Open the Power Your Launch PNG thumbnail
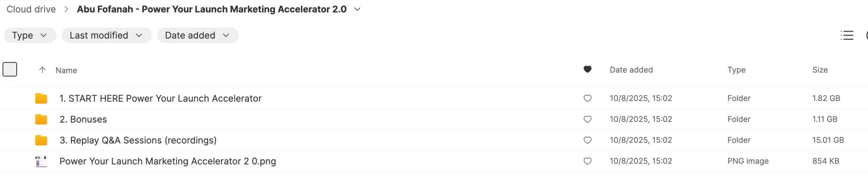This screenshot has height=185, width=868. click(x=41, y=161)
